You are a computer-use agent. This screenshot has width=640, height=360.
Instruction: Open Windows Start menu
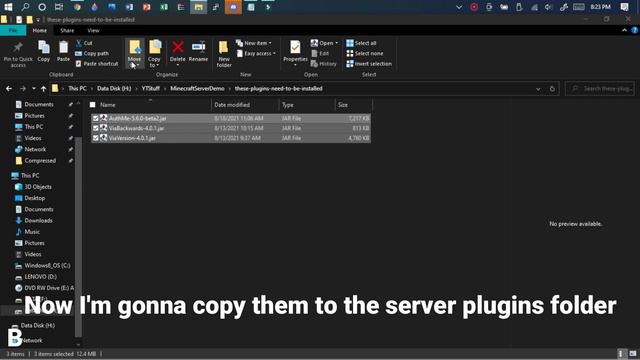click(x=8, y=7)
